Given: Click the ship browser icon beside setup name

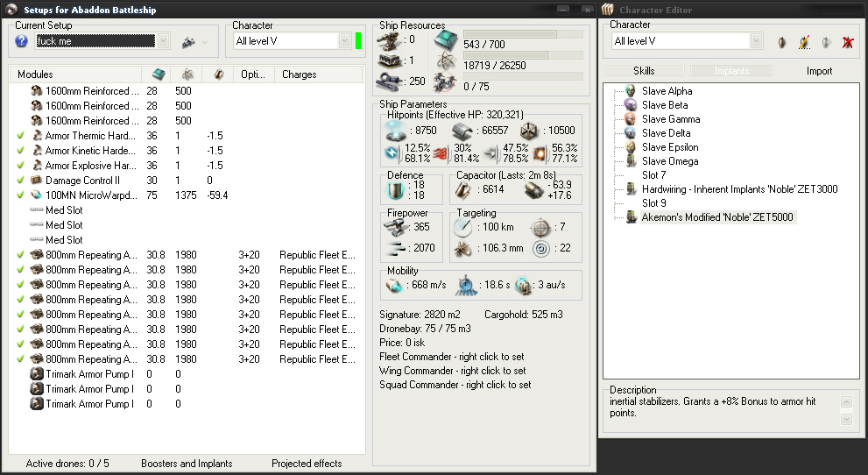Looking at the screenshot, I should [x=189, y=41].
